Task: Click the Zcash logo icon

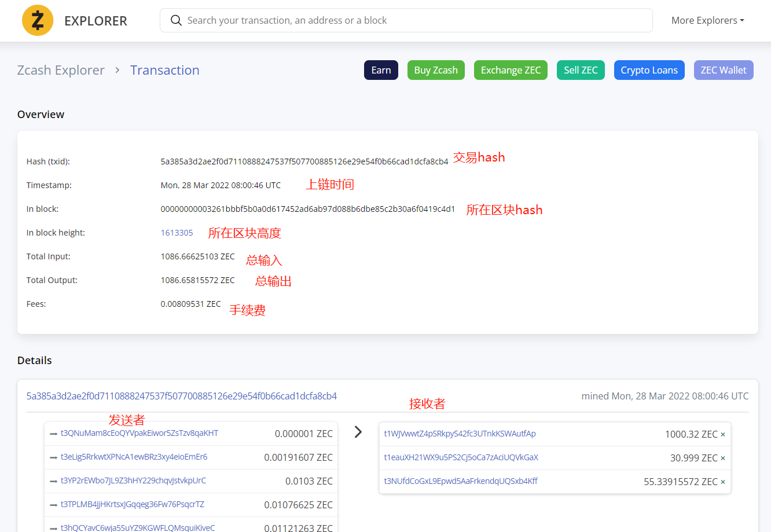Action: (x=38, y=21)
